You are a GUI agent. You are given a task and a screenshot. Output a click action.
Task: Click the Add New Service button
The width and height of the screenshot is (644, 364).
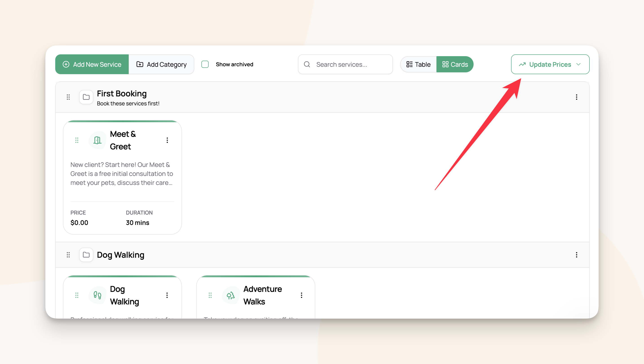(x=92, y=64)
